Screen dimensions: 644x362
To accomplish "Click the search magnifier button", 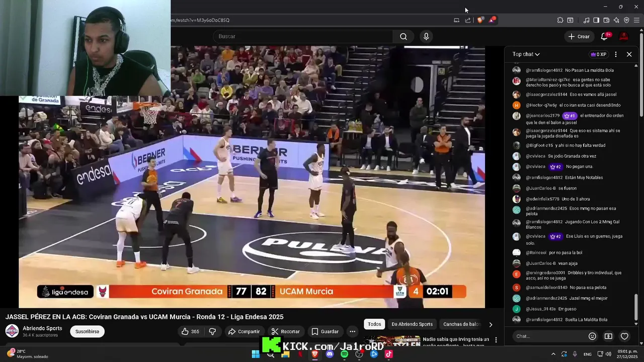I will [x=404, y=36].
